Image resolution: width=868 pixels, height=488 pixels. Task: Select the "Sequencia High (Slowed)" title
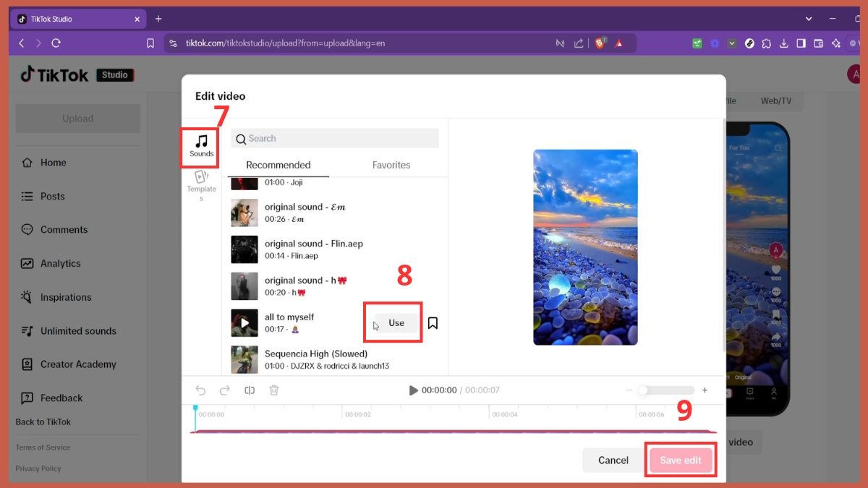316,354
